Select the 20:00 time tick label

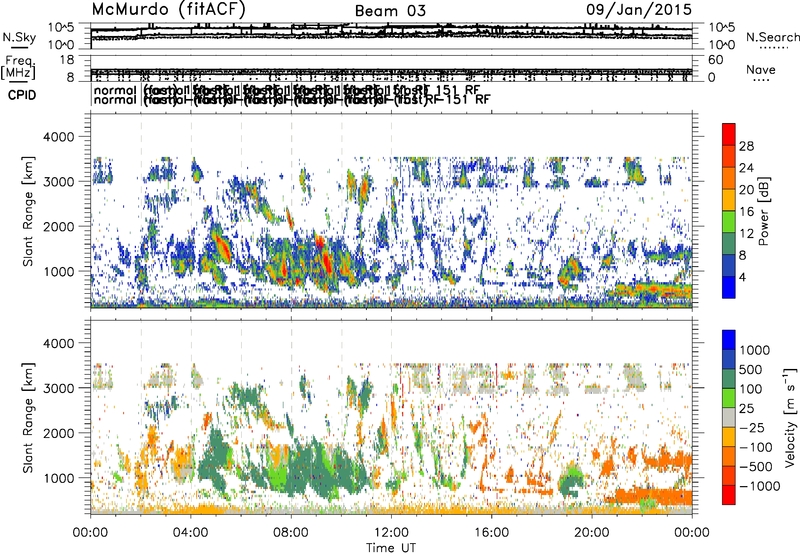592,533
